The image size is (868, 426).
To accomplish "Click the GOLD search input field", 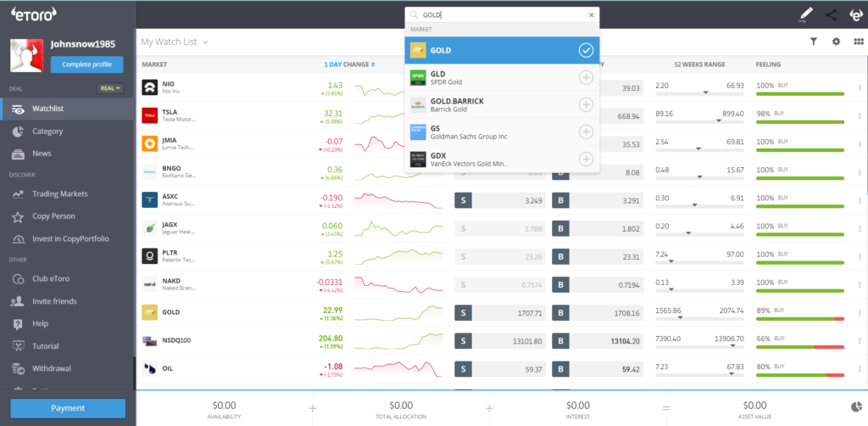I will [x=503, y=15].
